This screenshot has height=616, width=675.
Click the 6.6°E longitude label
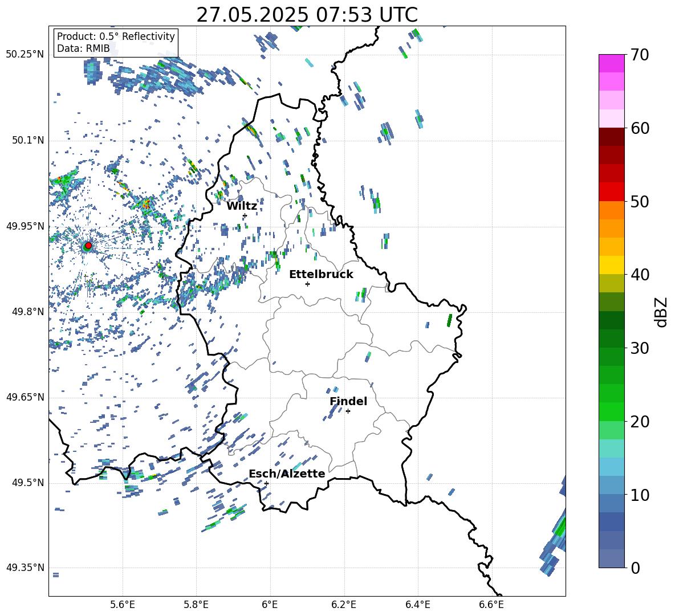491,605
